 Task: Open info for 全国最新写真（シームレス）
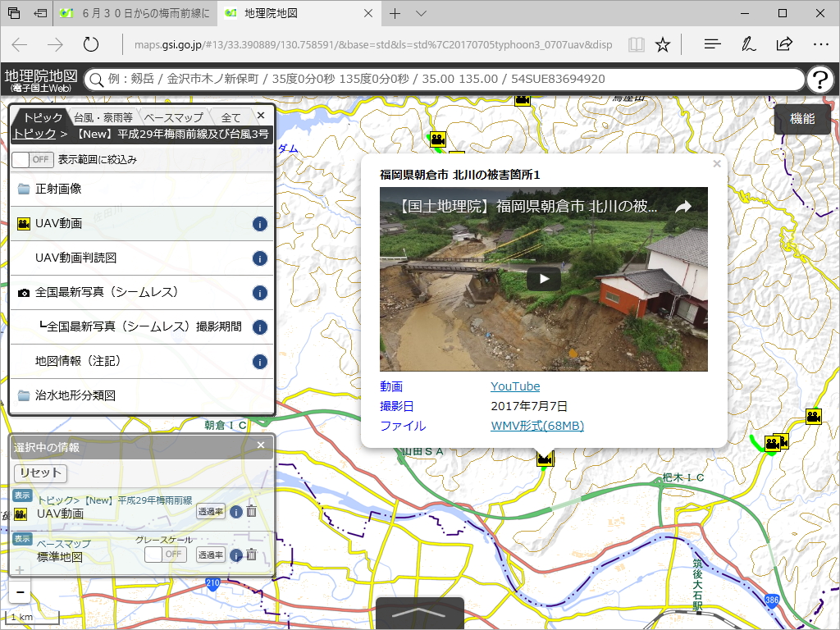tap(260, 293)
